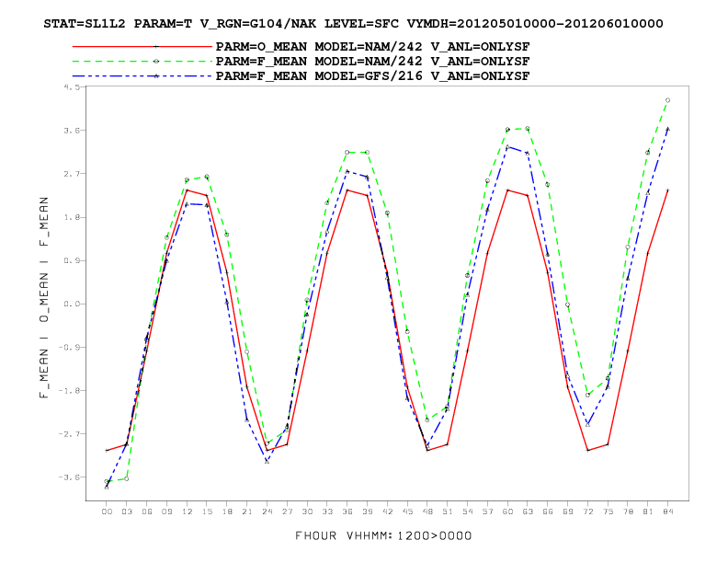Click the green NAM point at hour 69
Screen dimensions: 728x563
click(567, 304)
